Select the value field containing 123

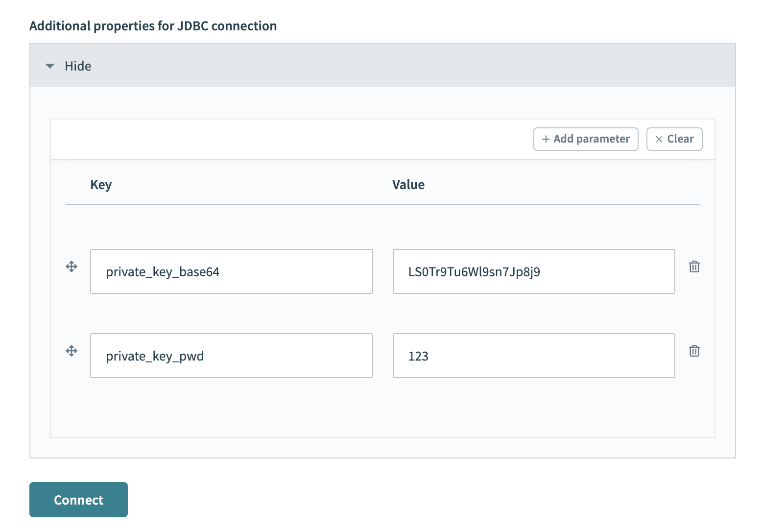point(533,356)
